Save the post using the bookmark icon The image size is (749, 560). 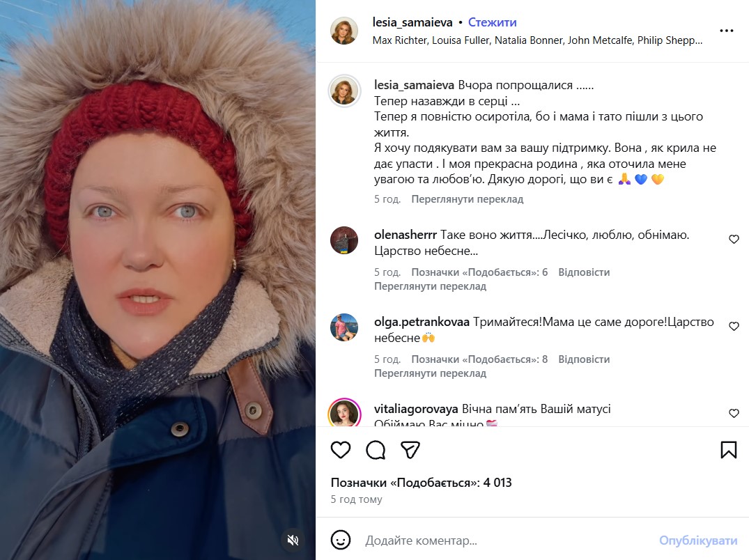pos(729,451)
